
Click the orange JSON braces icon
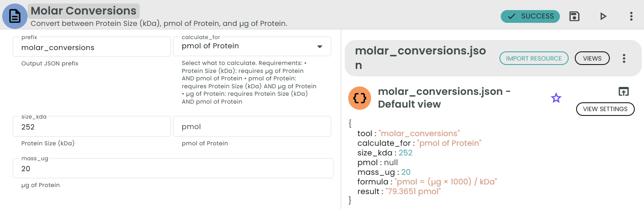(360, 98)
